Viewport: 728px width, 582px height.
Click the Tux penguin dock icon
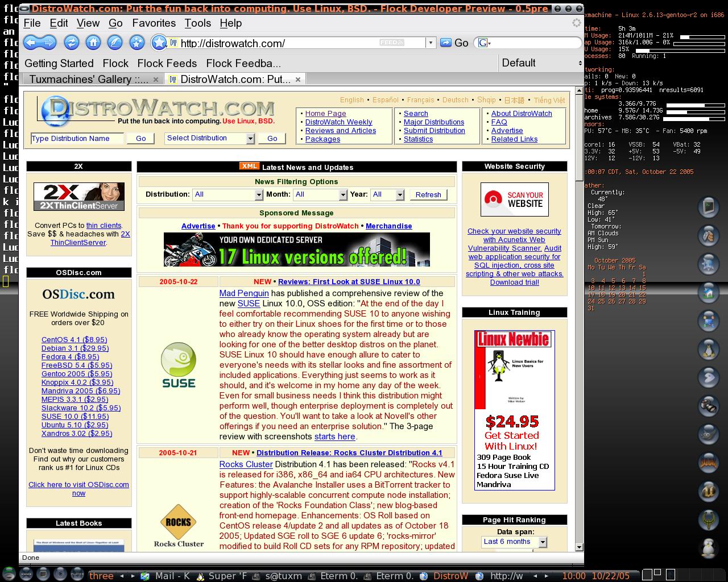(x=709, y=349)
